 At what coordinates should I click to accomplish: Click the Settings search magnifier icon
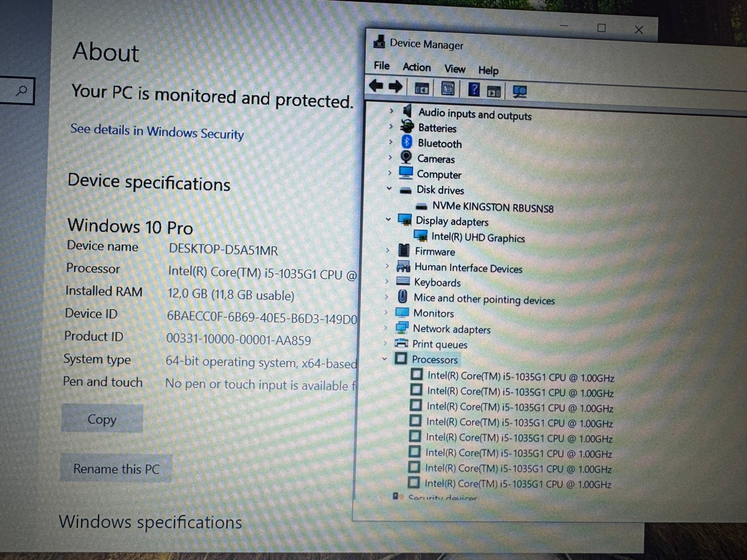pos(22,90)
